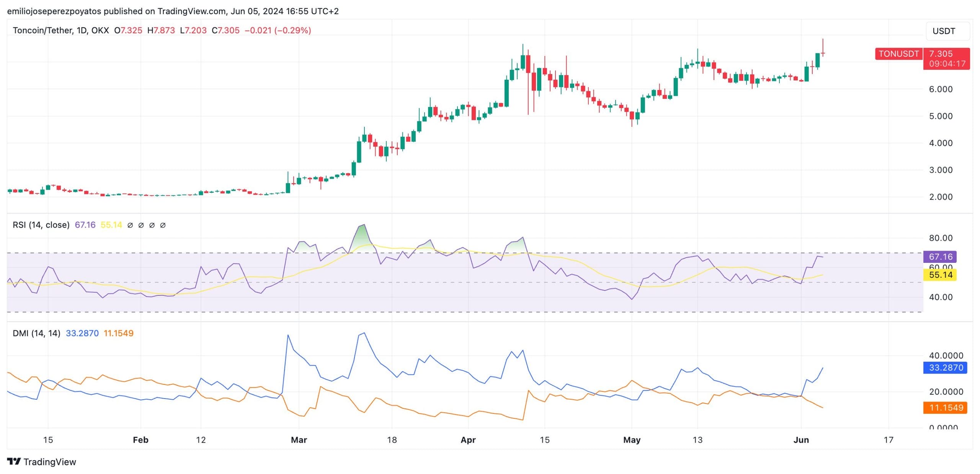This screenshot has width=980, height=474.
Task: Click the purple 67.16 RSI axis tag
Action: 940,256
